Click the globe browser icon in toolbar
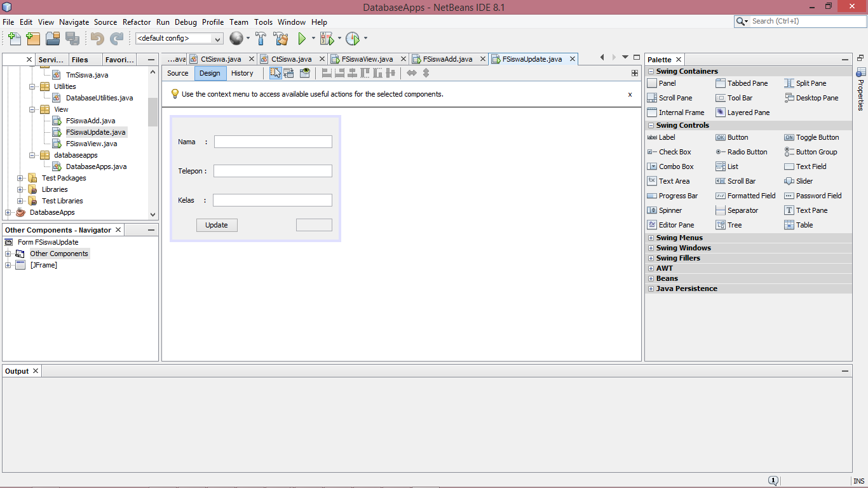 [236, 39]
